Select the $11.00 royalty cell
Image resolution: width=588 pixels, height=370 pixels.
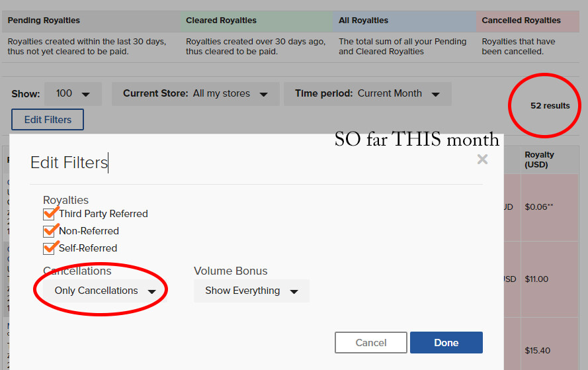[x=536, y=279]
